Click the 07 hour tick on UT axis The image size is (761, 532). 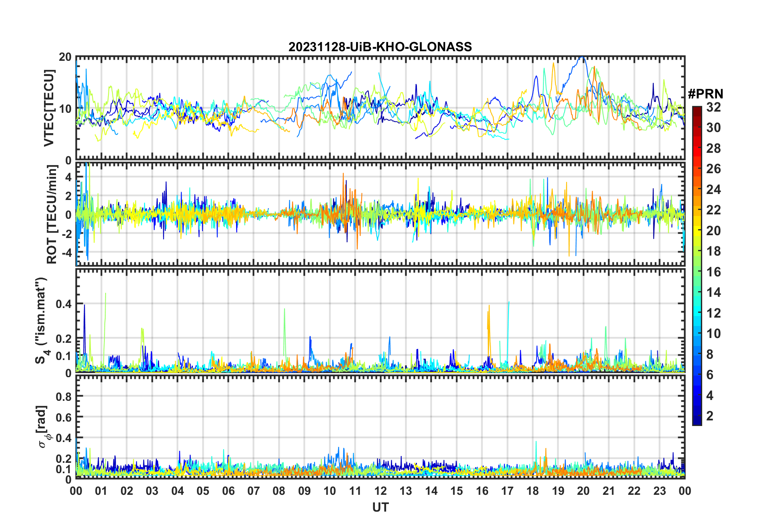pos(254,491)
